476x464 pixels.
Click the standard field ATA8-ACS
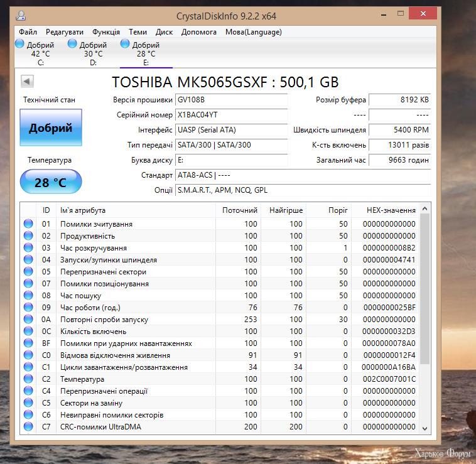pos(303,175)
